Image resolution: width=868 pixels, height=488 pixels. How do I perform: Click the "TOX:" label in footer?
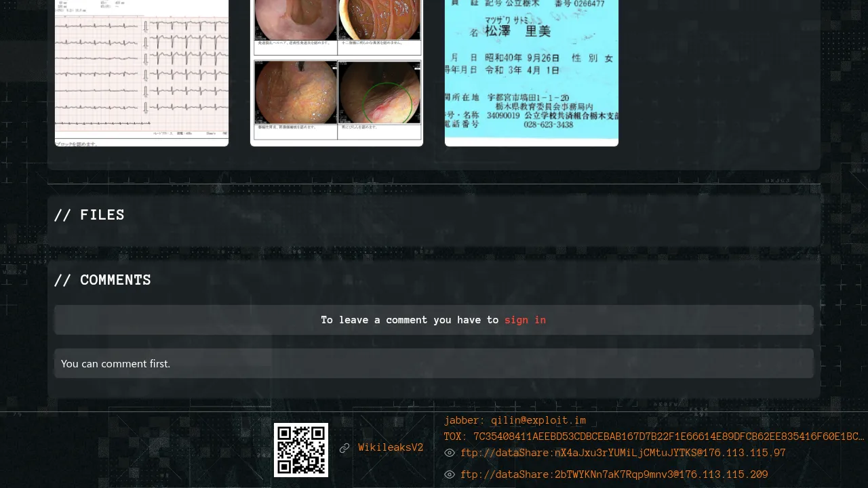tap(456, 436)
